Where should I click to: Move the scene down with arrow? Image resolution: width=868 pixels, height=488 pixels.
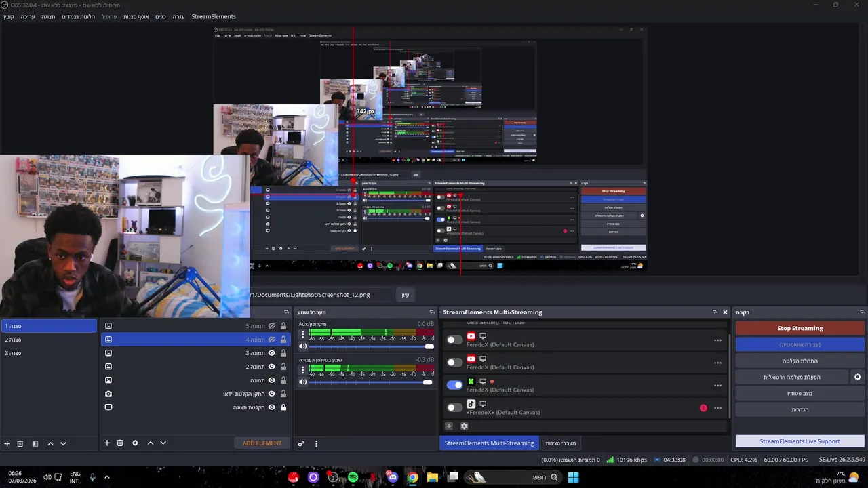point(63,443)
